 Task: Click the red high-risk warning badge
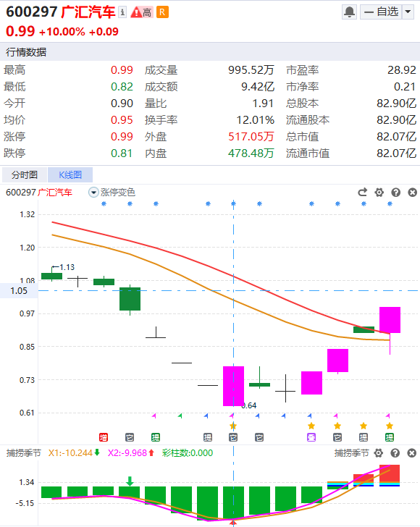coord(141,12)
